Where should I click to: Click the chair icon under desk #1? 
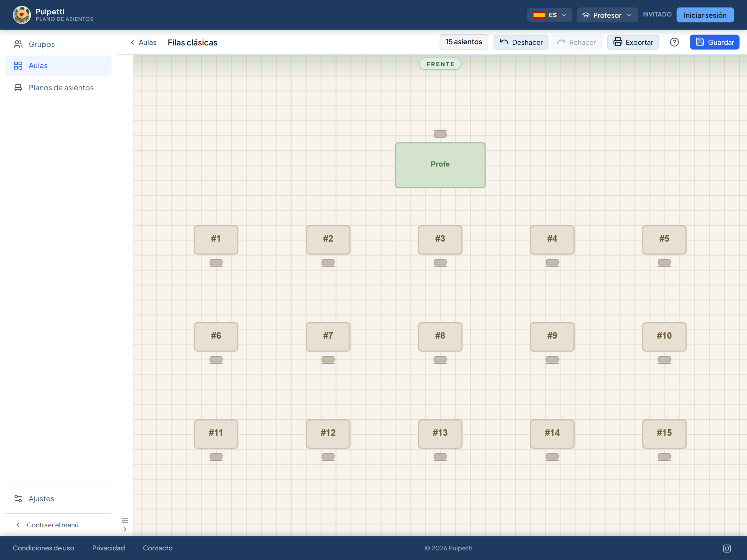(x=216, y=263)
